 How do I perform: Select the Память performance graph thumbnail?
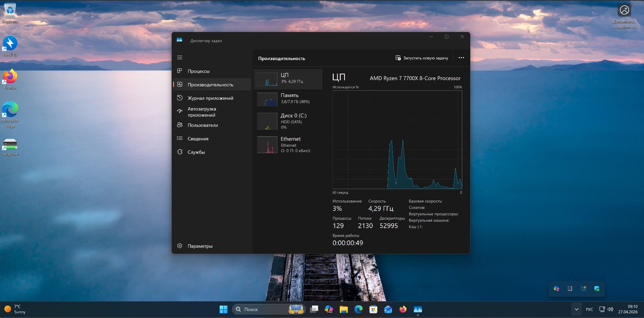click(267, 99)
